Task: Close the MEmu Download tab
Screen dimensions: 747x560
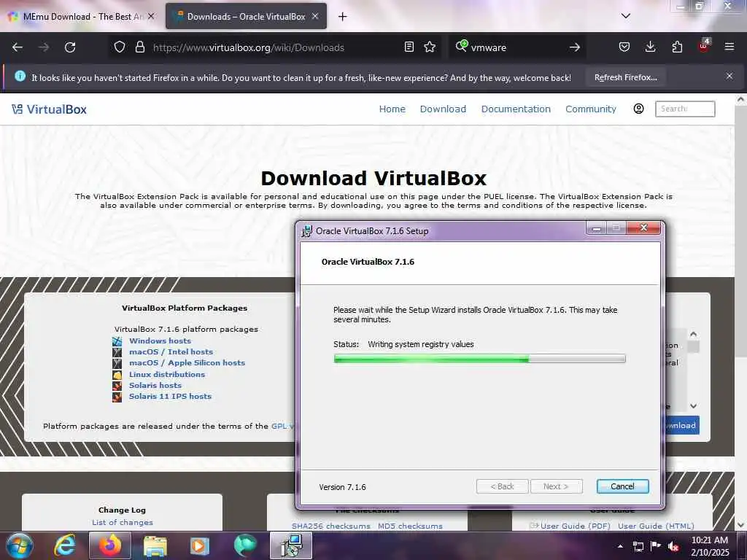Action: coord(151,16)
